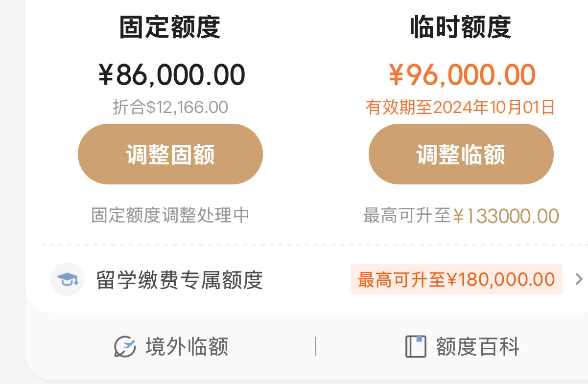Click the 最高可升至¥180,000.00 orange badge

(x=456, y=279)
